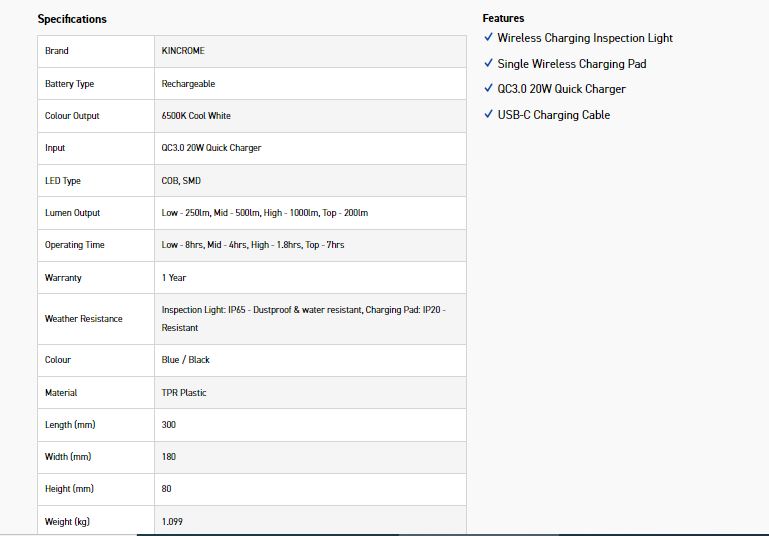
Task: Click checkmark next to QC3.0 20W Quick Charger feature
Action: (x=488, y=89)
